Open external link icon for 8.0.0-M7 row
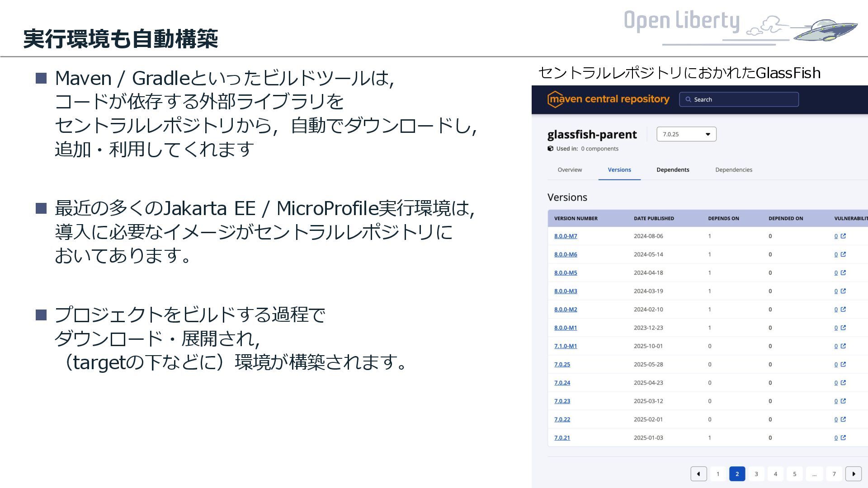868x488 pixels. tap(843, 236)
